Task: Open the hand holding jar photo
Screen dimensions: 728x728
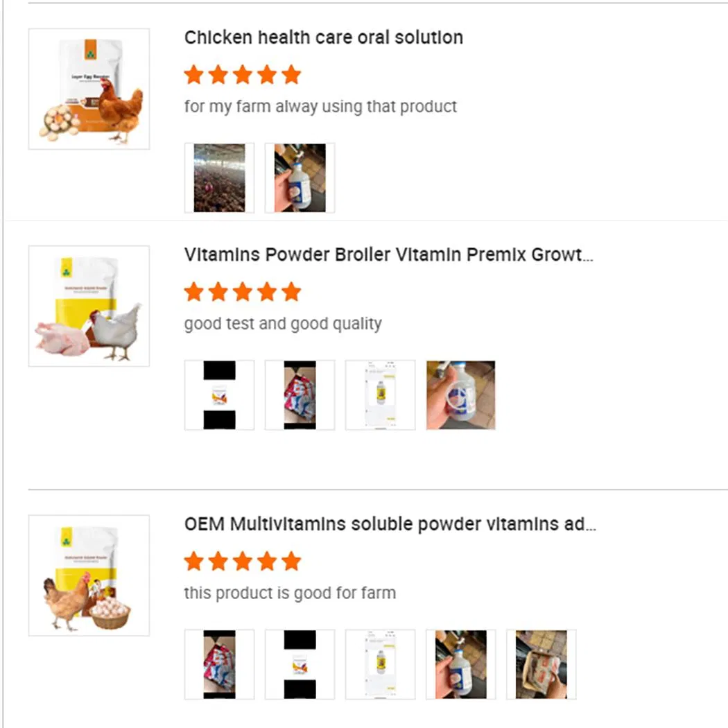Action: pos(460,395)
